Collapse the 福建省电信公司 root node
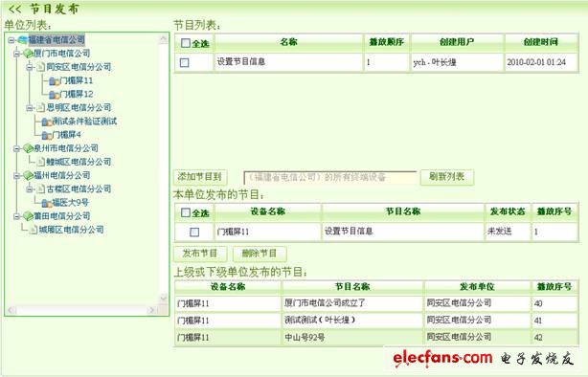588x377 pixels. pos(11,40)
